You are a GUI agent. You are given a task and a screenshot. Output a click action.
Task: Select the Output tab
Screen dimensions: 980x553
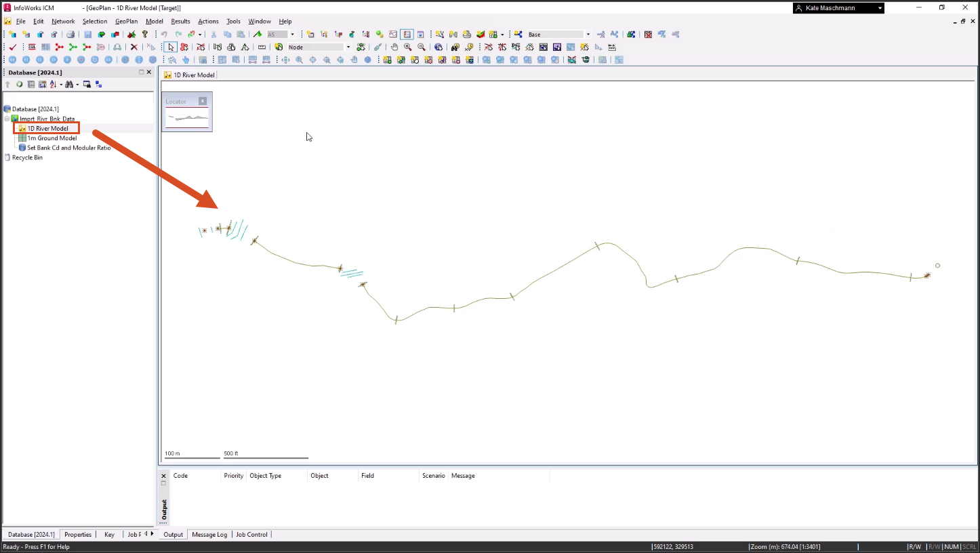[173, 535]
